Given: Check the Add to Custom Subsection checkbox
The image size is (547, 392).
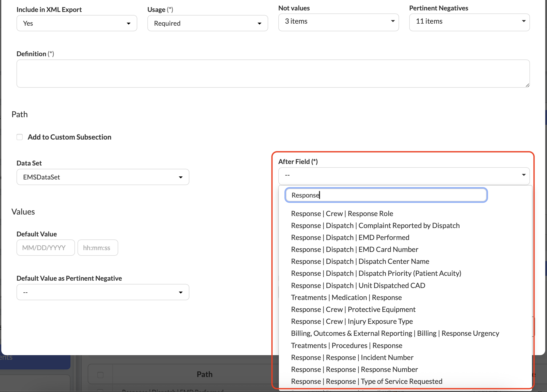Looking at the screenshot, I should (x=20, y=137).
